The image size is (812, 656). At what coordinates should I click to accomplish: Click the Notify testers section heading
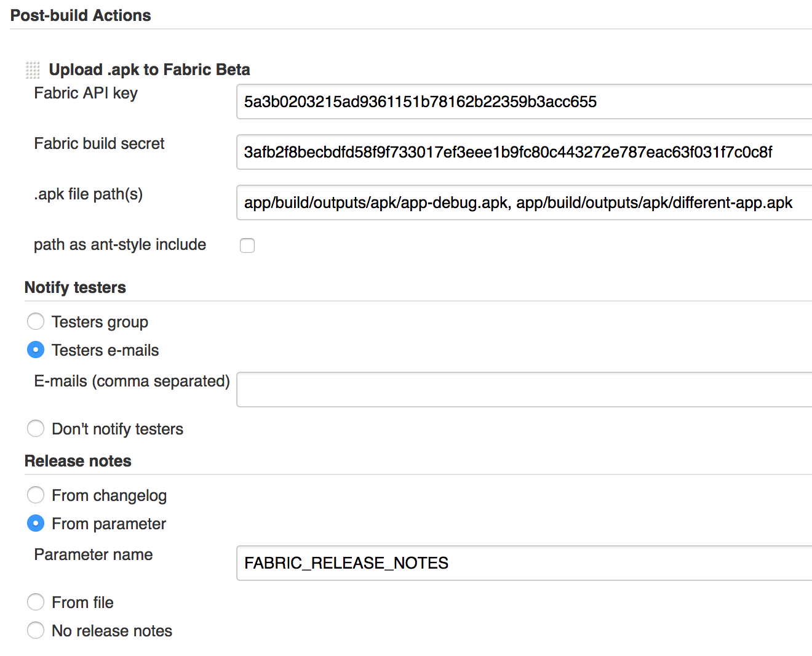[75, 287]
